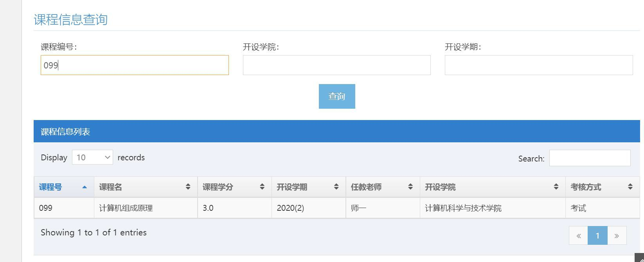Screen dimensions: 644x262
Task: Click the 课程编号 input field containing 099
Action: tap(135, 65)
